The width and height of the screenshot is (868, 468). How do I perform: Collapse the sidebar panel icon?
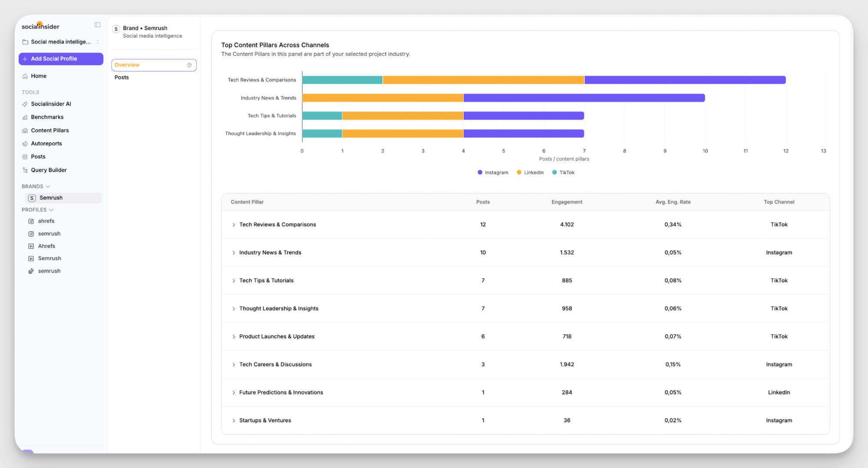pyautogui.click(x=97, y=25)
